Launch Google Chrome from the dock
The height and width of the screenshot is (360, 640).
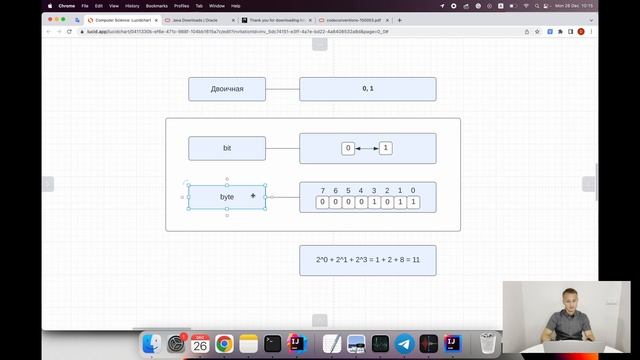tap(224, 344)
